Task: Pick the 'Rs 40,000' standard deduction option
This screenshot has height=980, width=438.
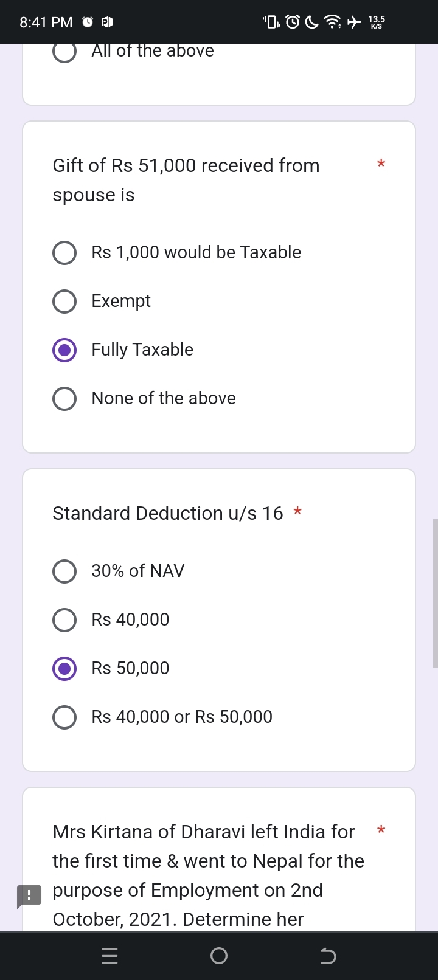Action: 64,619
